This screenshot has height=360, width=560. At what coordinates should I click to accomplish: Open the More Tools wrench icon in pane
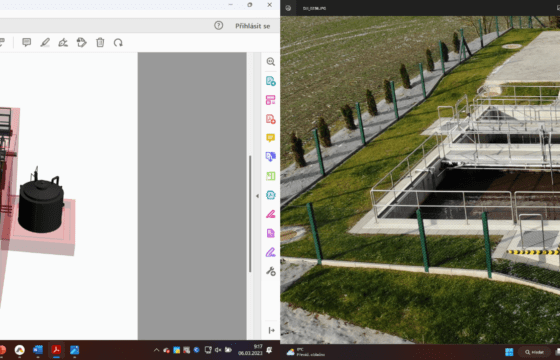[x=271, y=271]
